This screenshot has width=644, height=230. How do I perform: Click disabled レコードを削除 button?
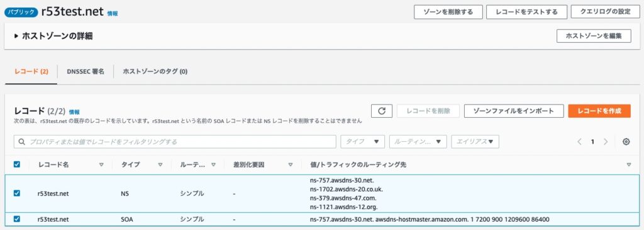428,111
